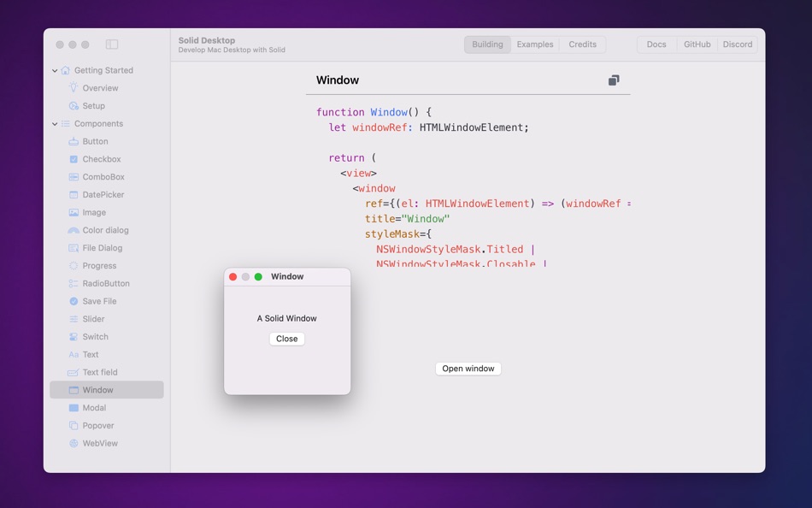Screen dimensions: 812x508
Task: Click the Switch sidebar icon
Action: click(74, 337)
